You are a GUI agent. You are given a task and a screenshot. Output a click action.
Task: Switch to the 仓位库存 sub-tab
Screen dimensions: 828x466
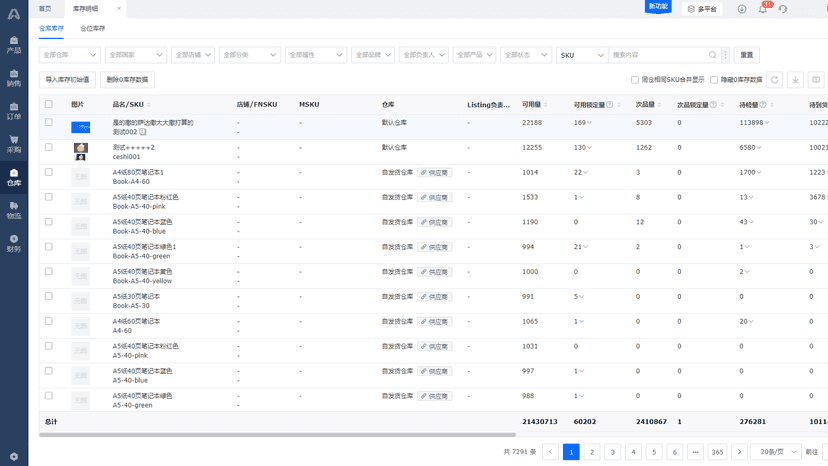pos(92,29)
